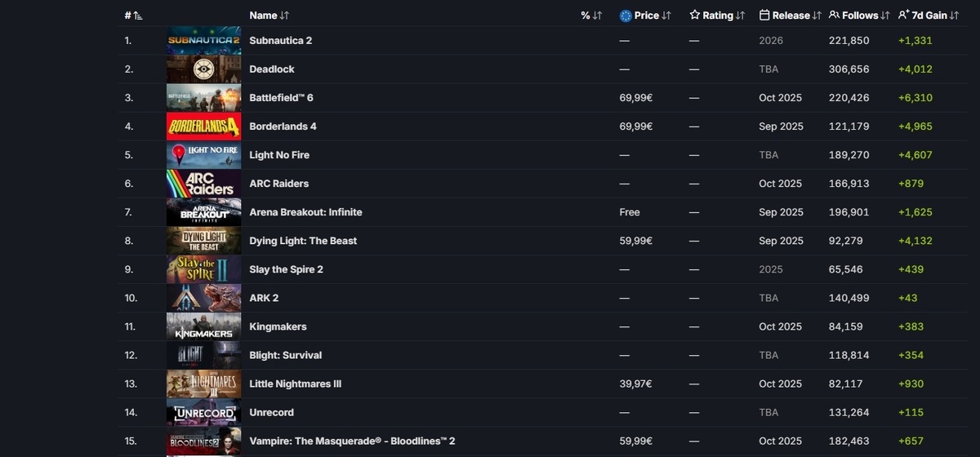The height and width of the screenshot is (457, 980).
Task: Open the Kingmakers title link
Action: (x=278, y=326)
